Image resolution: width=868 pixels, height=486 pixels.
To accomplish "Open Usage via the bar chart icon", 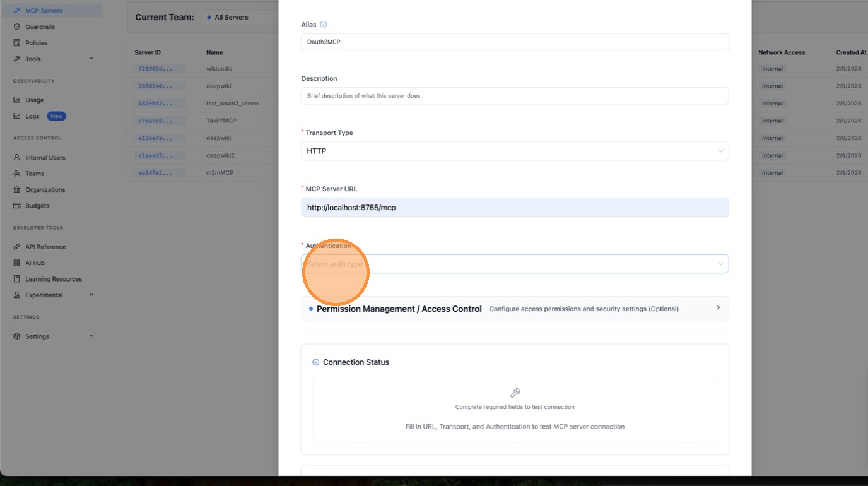I will (x=17, y=100).
